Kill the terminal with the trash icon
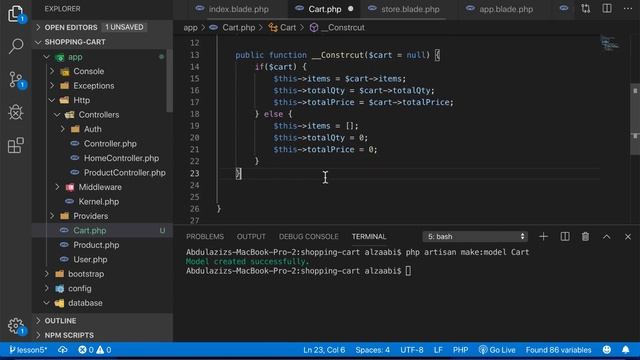Image resolution: width=640 pixels, height=360 pixels. point(585,236)
